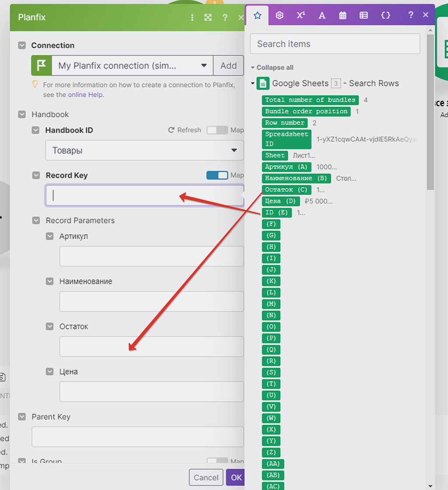This screenshot has width=448, height=490.
Task: Select the (Z) column token
Action: (x=271, y=452)
